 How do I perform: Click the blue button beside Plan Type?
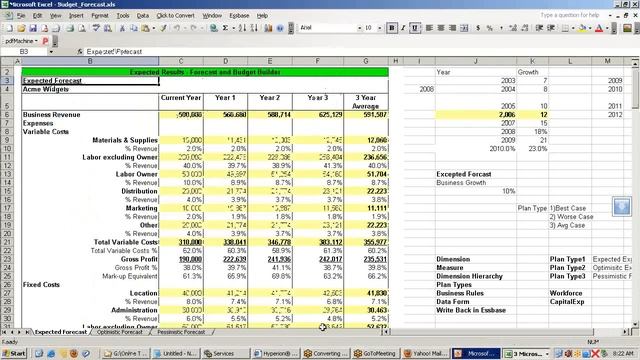pyautogui.click(x=622, y=206)
